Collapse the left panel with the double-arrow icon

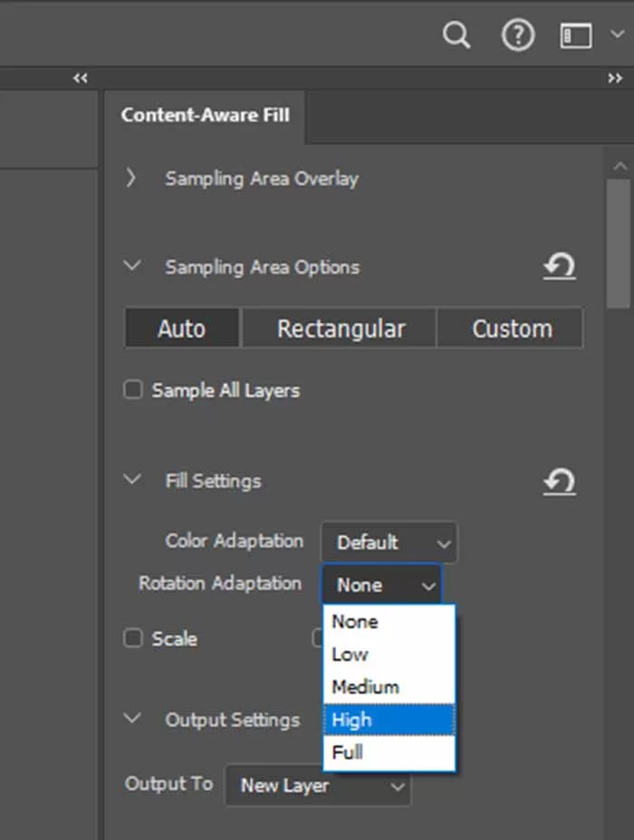point(81,79)
